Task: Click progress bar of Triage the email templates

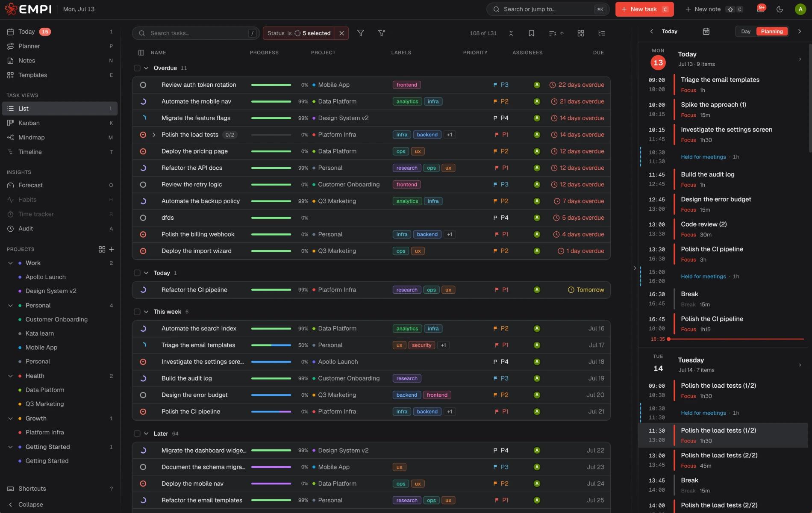Action: 271,345
